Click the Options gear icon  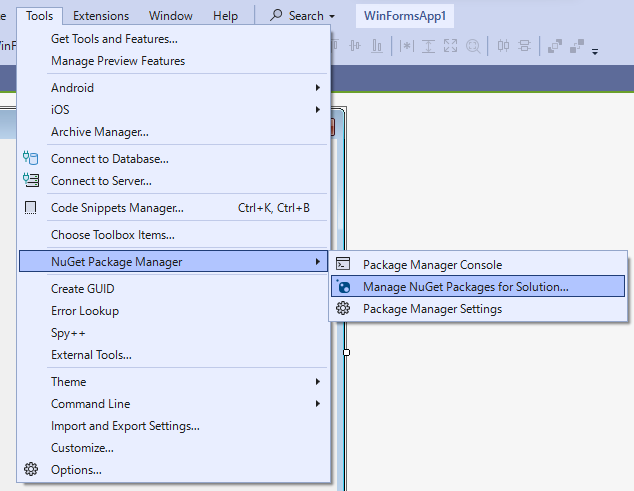pos(30,470)
